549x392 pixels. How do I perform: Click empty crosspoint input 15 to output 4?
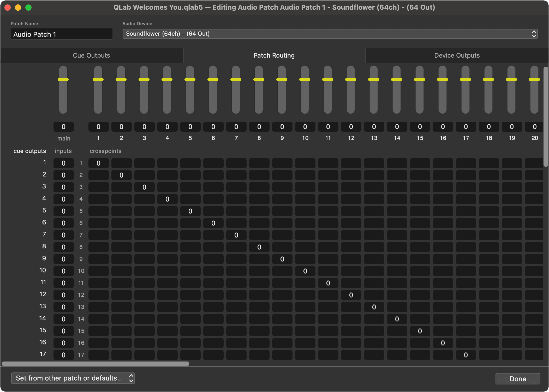tap(168, 331)
